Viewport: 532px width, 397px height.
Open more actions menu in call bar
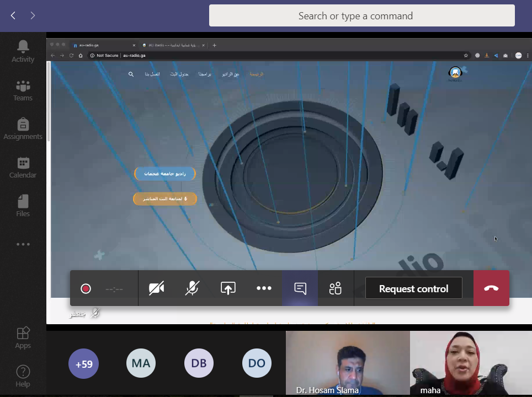[264, 288]
